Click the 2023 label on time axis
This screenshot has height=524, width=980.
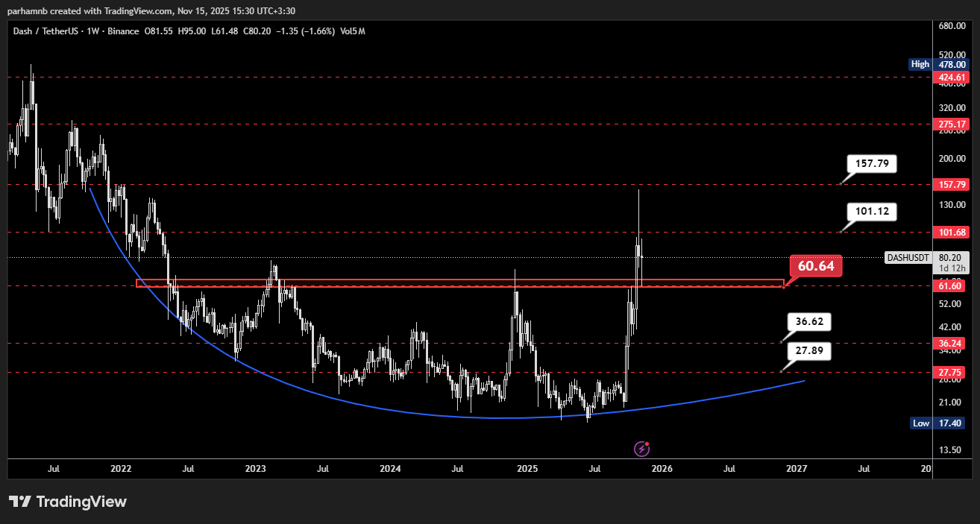[255, 469]
